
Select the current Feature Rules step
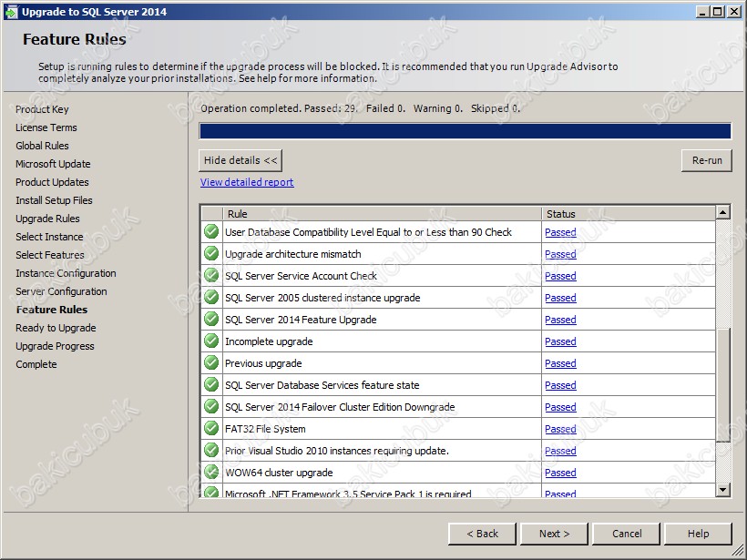tap(52, 310)
